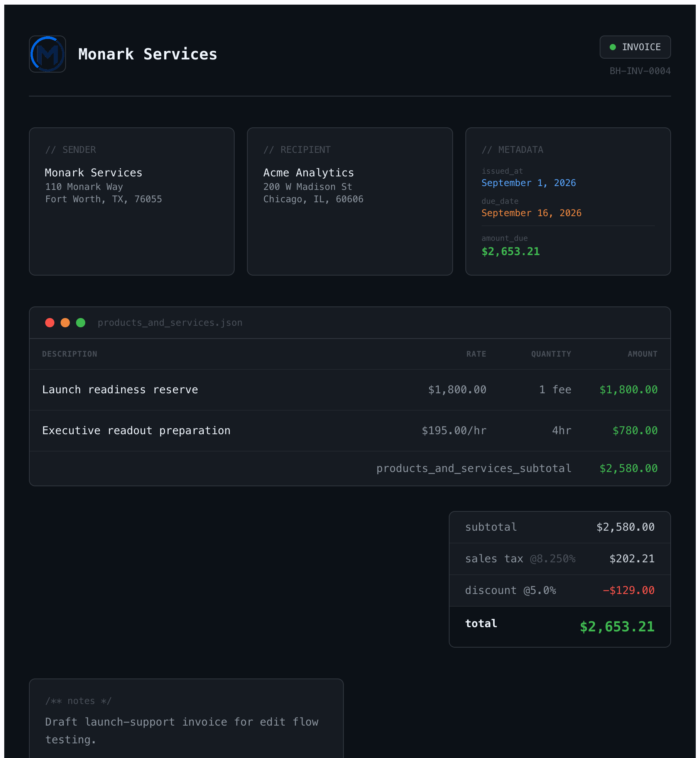Click quantity 4hr
Screen dimensions: 700x758
pos(561,431)
